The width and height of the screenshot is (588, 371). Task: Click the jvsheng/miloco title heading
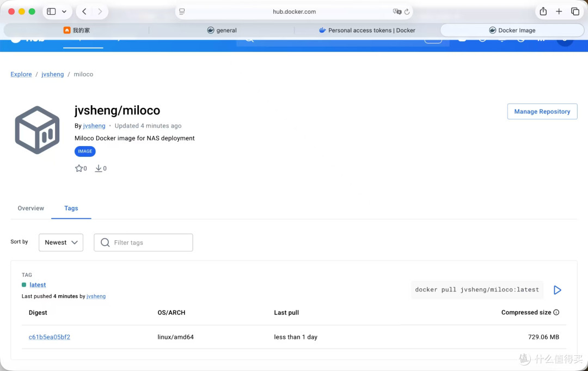point(117,110)
